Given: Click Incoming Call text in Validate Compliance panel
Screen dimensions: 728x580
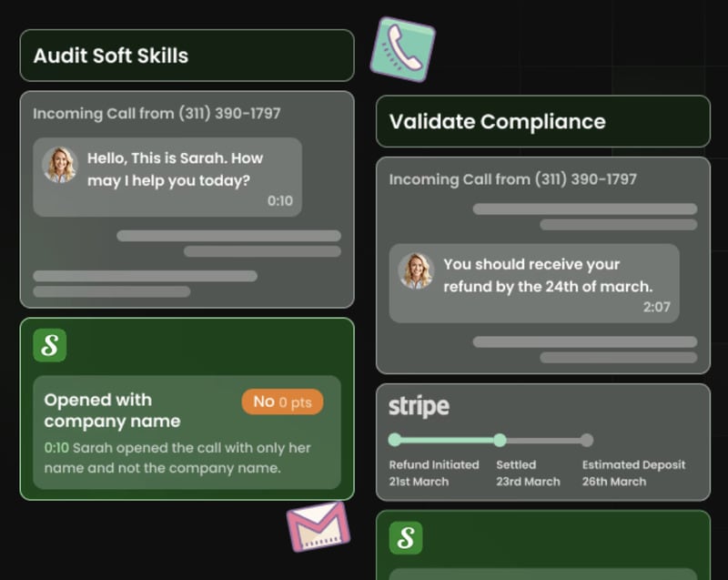Looking at the screenshot, I should [513, 179].
